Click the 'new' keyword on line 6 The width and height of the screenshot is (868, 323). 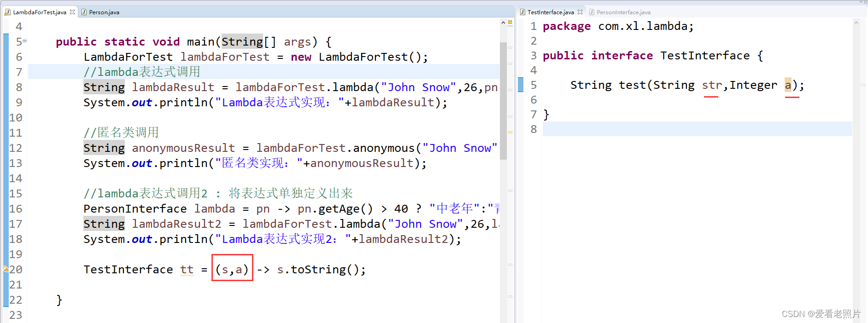pos(301,57)
